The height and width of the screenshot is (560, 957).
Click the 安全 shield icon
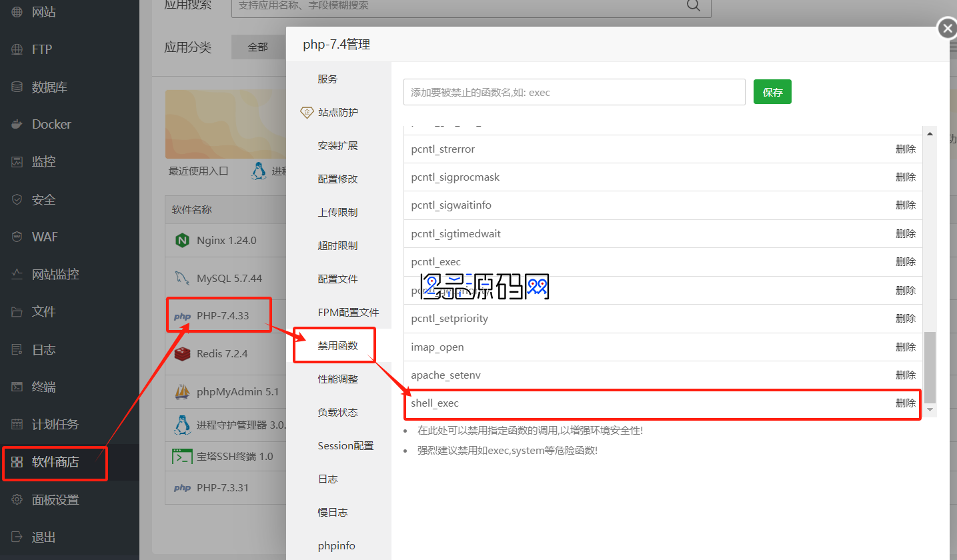[x=17, y=199]
